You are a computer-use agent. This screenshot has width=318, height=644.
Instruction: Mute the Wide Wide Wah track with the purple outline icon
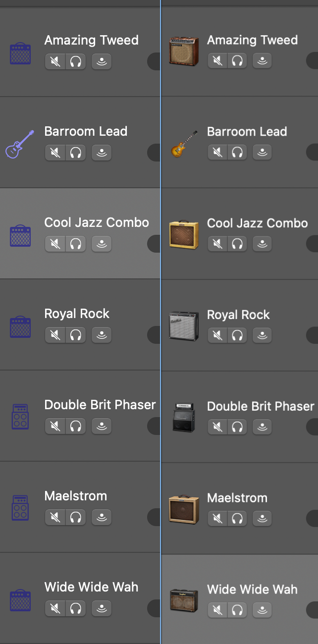55,608
